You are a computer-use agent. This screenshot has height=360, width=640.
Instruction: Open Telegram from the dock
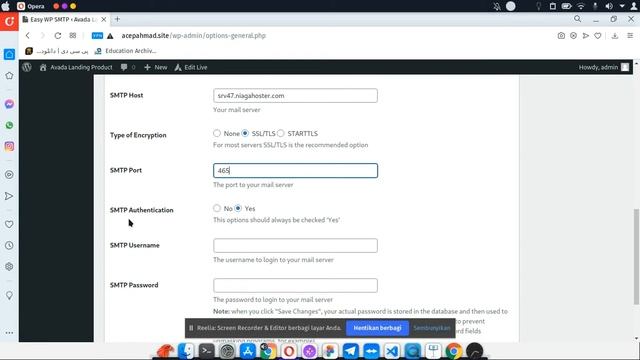351,351
